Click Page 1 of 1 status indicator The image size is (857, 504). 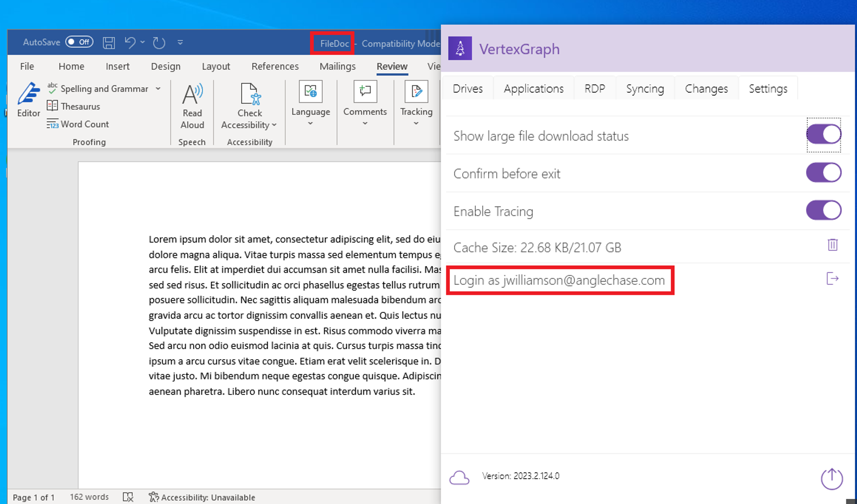point(33,497)
